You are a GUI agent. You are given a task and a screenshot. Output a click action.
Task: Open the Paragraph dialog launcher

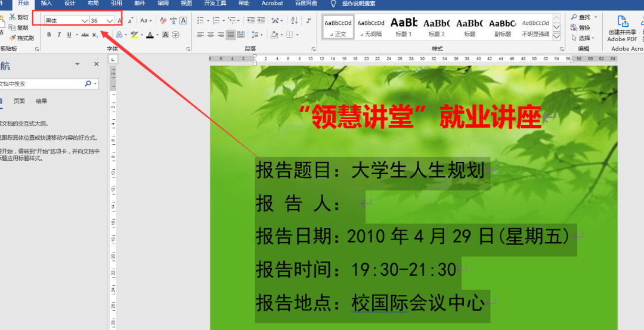(x=314, y=49)
